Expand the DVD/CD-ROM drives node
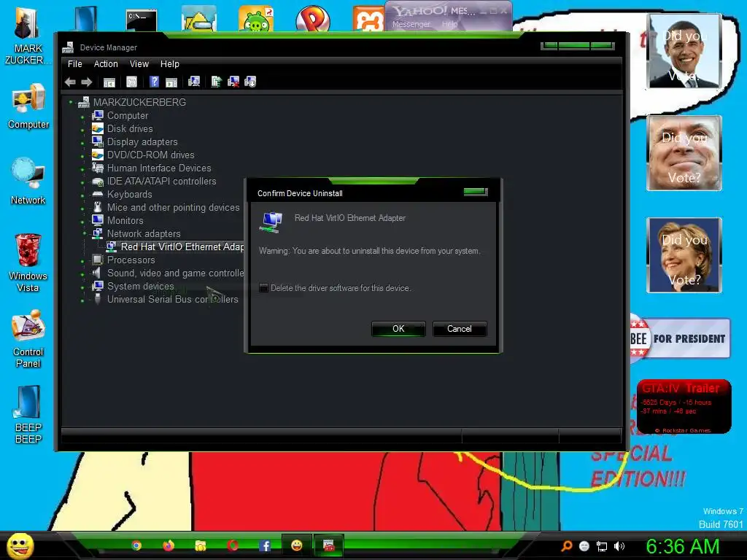747x560 pixels. 82,156
